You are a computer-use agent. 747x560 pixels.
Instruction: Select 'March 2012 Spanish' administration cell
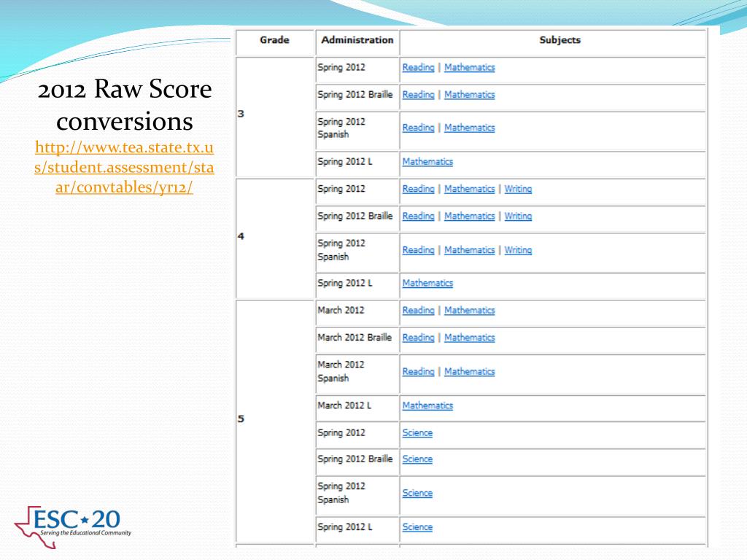coord(357,374)
